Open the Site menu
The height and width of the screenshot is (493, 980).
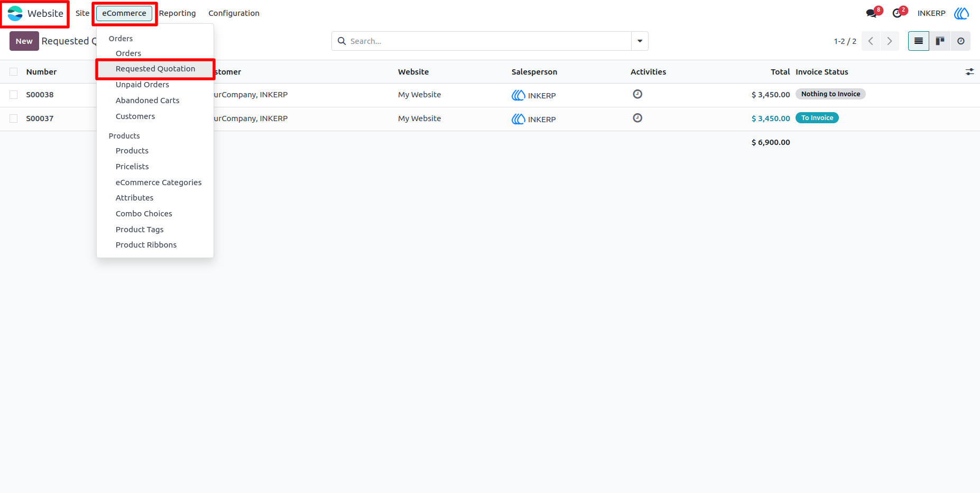point(82,13)
